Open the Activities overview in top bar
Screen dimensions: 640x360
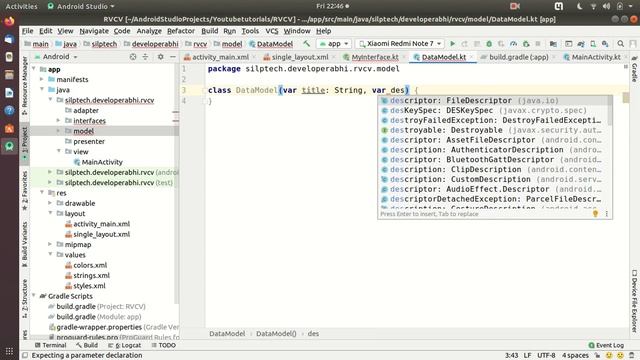(21, 6)
